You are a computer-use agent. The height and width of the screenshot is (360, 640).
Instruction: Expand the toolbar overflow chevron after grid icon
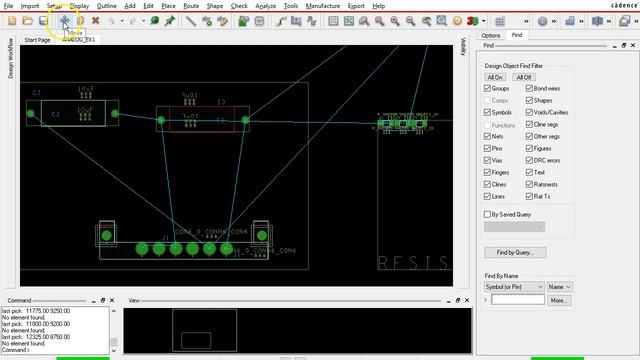point(526,21)
